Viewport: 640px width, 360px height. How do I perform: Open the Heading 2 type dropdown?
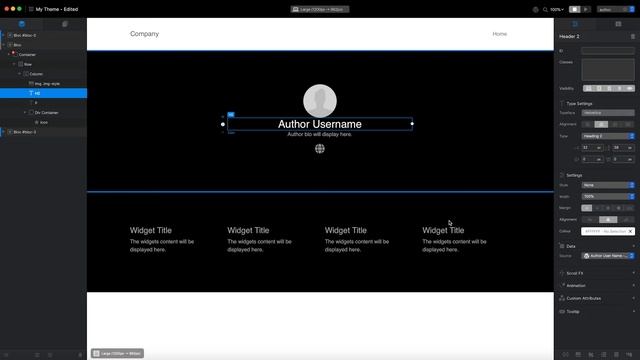point(608,136)
